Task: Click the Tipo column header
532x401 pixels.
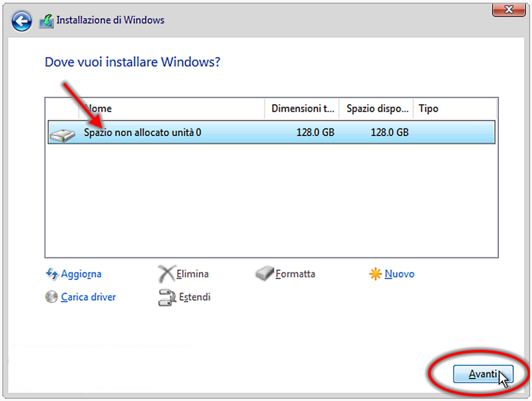Action: pos(455,109)
